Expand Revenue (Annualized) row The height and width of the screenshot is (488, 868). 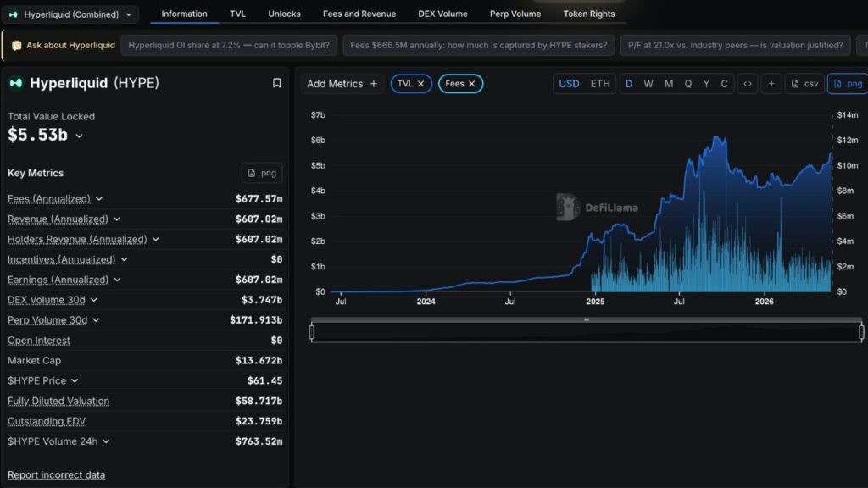[117, 219]
